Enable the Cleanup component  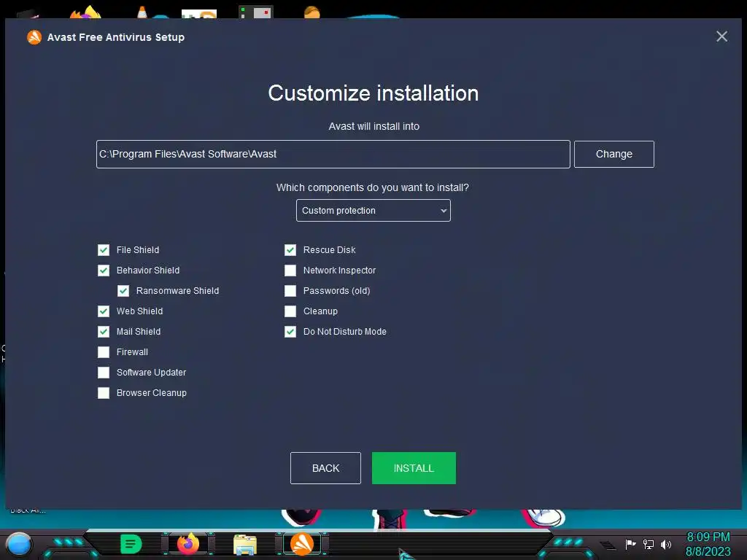(x=290, y=311)
